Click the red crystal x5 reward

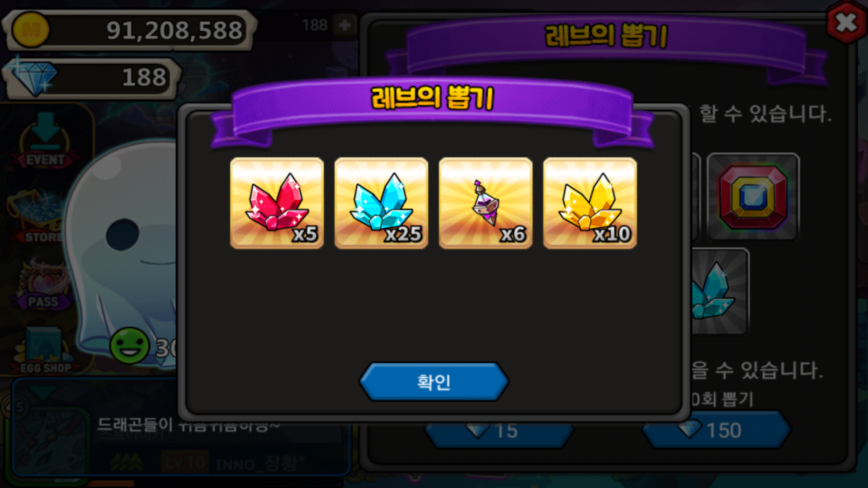click(277, 203)
